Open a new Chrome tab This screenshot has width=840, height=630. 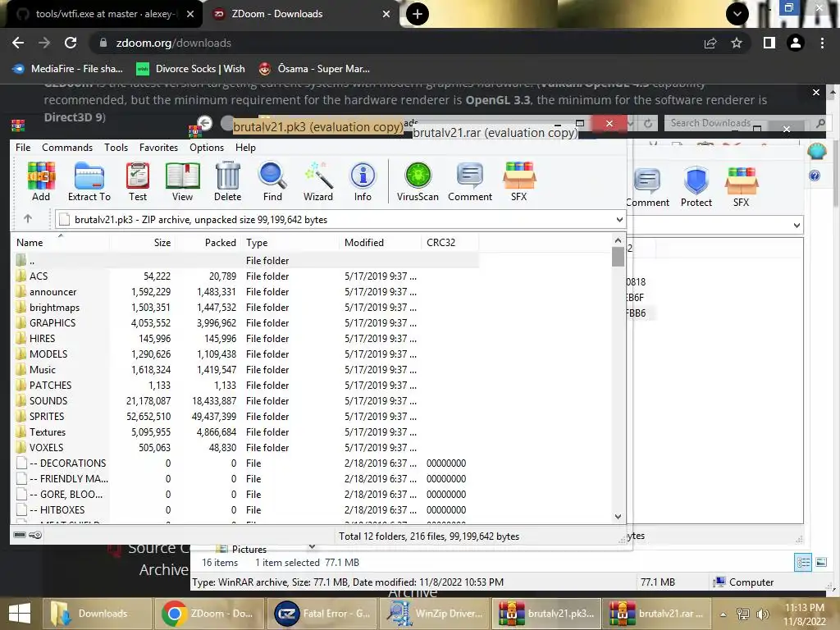point(418,14)
